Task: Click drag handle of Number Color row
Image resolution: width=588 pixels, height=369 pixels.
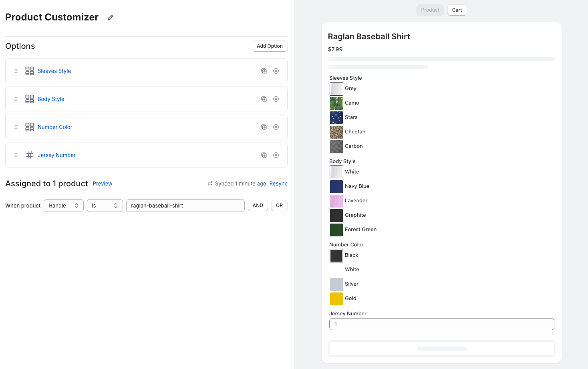Action: point(16,127)
